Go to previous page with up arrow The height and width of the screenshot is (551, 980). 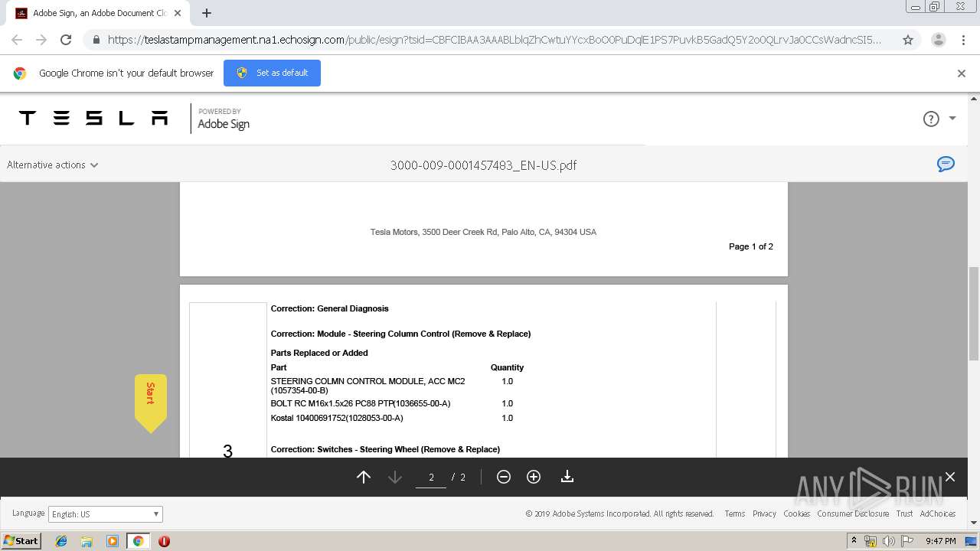(364, 477)
